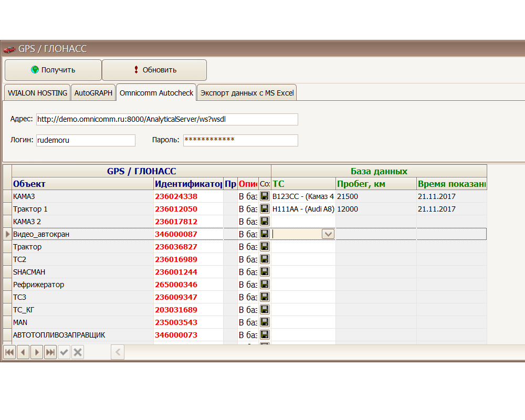Click save disk icon in КАМАЗ row
The width and height of the screenshot is (525, 420).
(265, 196)
